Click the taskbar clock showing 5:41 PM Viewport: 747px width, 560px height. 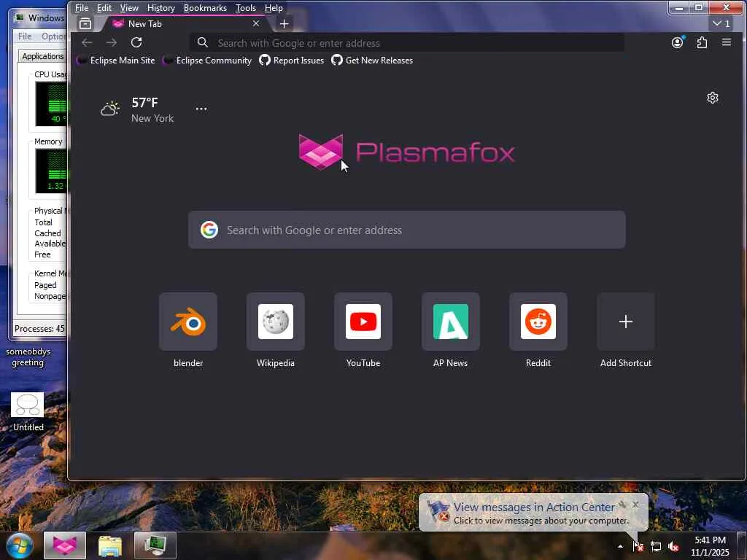point(710,546)
